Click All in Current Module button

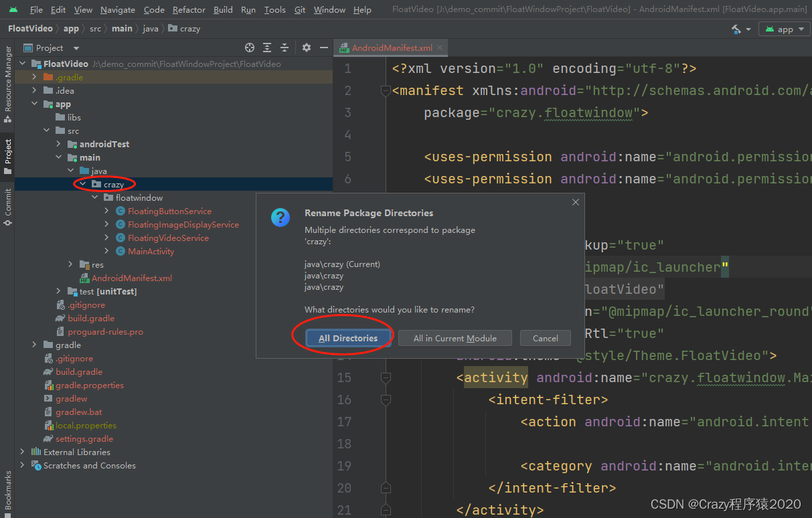coord(455,338)
